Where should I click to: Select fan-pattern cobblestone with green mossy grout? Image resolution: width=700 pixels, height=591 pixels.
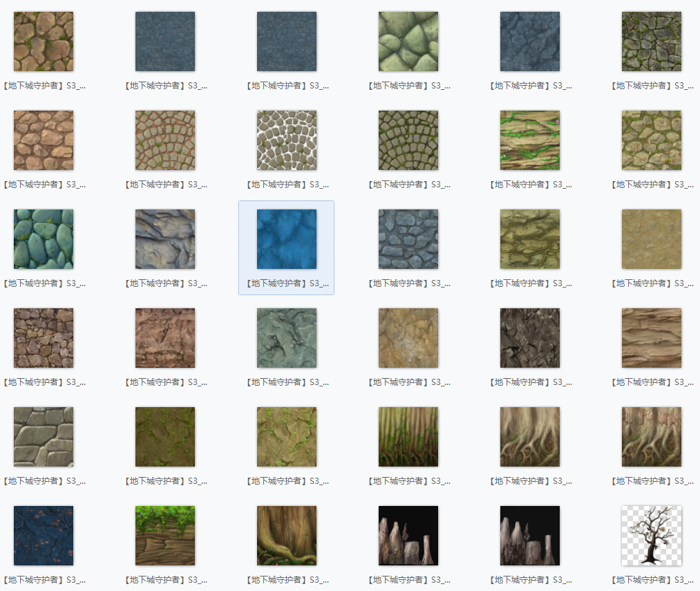coord(408,140)
